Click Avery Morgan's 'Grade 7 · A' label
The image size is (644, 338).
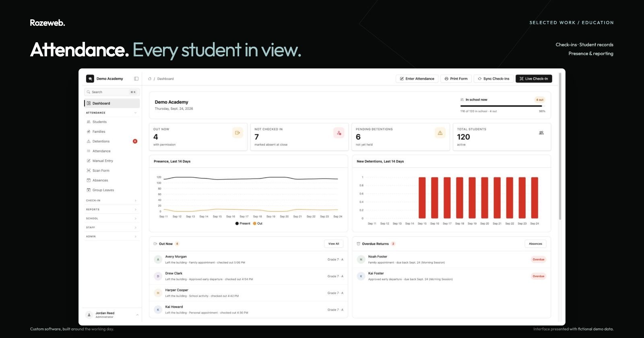(x=335, y=260)
